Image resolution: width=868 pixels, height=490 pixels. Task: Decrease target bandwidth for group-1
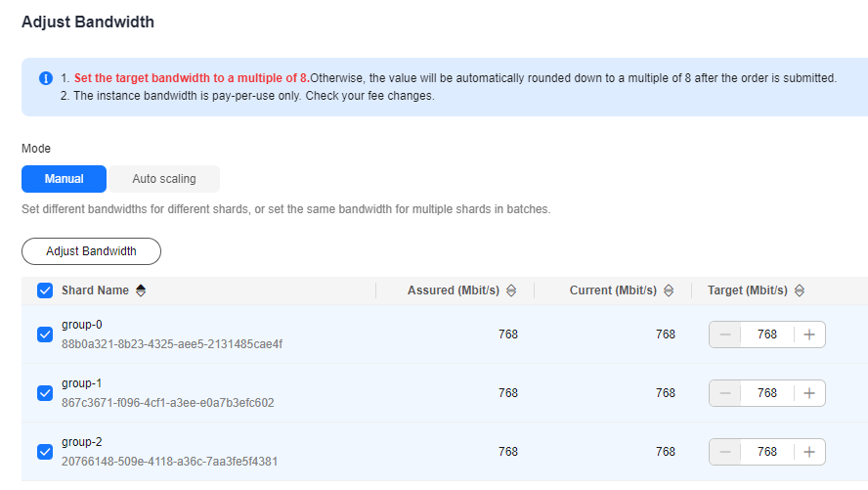coord(725,393)
